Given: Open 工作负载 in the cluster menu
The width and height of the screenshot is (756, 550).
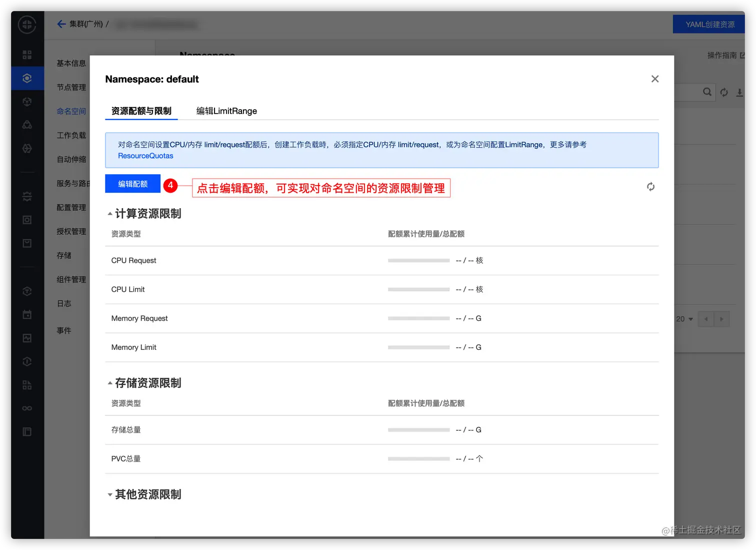Looking at the screenshot, I should [x=71, y=135].
